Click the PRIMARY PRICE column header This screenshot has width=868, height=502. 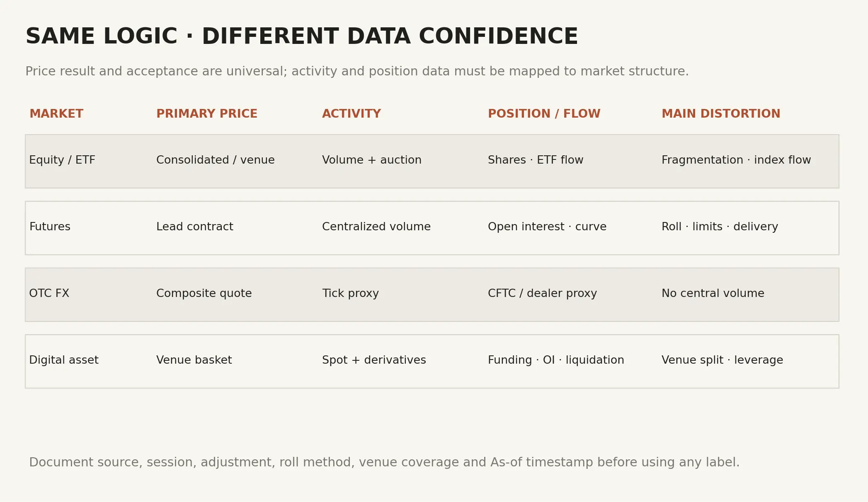tap(207, 114)
